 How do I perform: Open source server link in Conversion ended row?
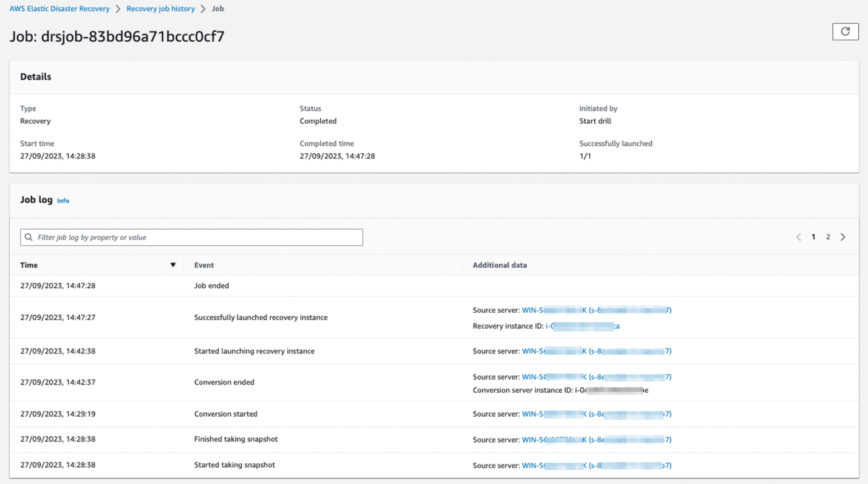pos(596,377)
